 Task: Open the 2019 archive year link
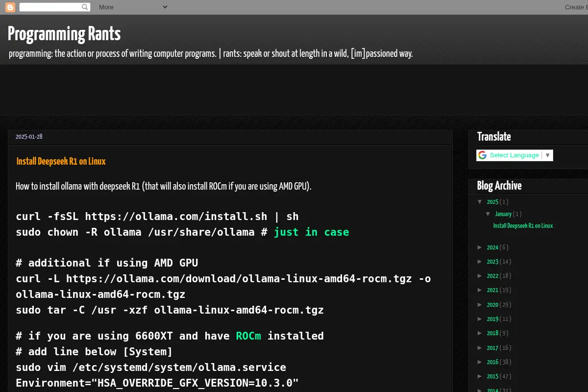coord(492,319)
